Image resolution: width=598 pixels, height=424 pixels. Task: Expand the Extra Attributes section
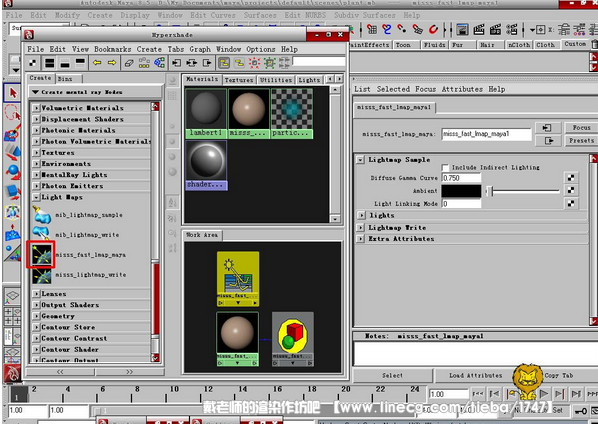coord(360,239)
